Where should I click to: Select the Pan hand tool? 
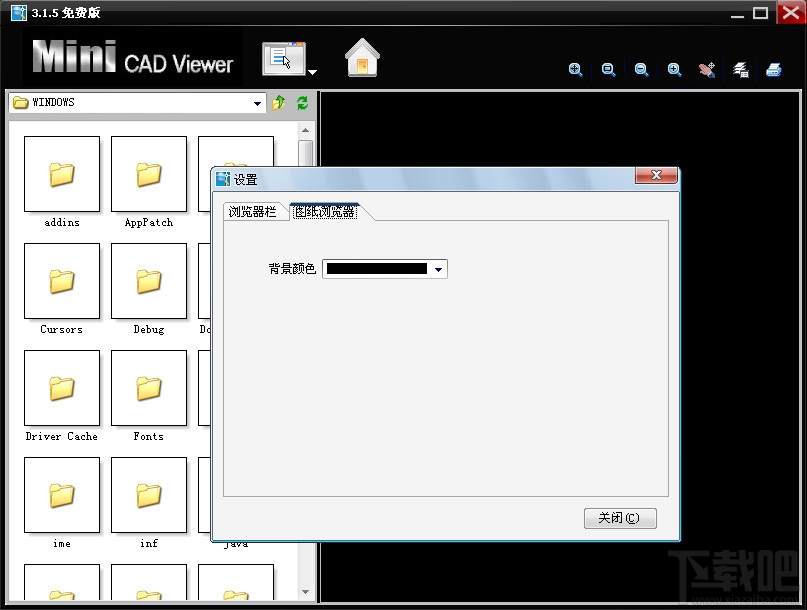click(x=708, y=70)
